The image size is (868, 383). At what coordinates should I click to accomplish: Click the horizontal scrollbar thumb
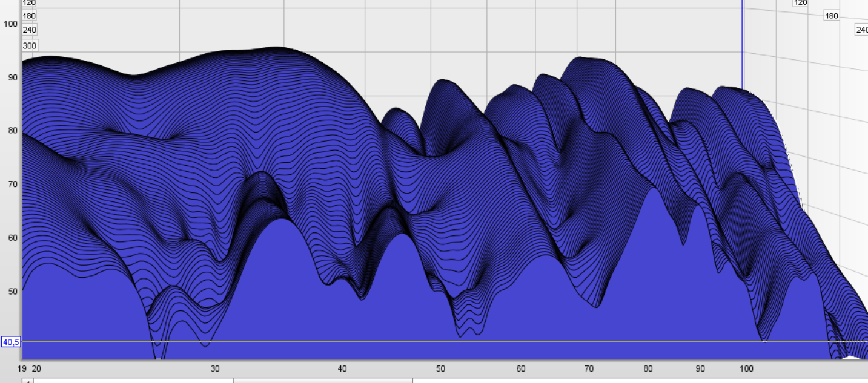coord(322,381)
